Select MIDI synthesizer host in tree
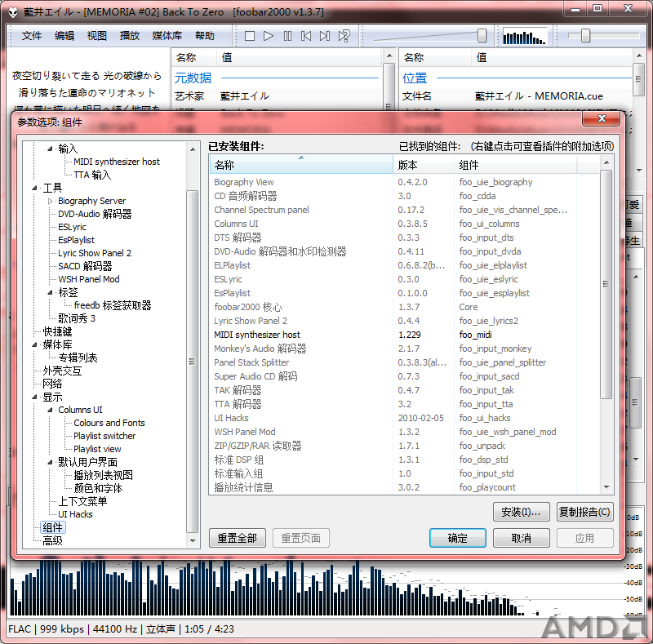The height and width of the screenshot is (644, 653). [116, 162]
